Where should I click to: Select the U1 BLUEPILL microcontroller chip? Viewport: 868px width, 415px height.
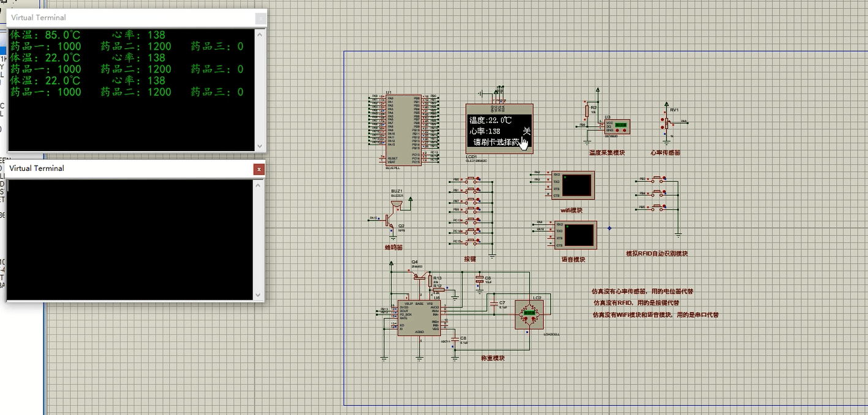coord(403,131)
